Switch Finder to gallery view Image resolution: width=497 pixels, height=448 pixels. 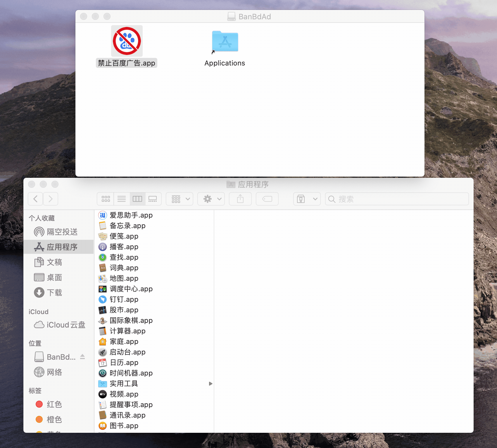[x=153, y=199]
